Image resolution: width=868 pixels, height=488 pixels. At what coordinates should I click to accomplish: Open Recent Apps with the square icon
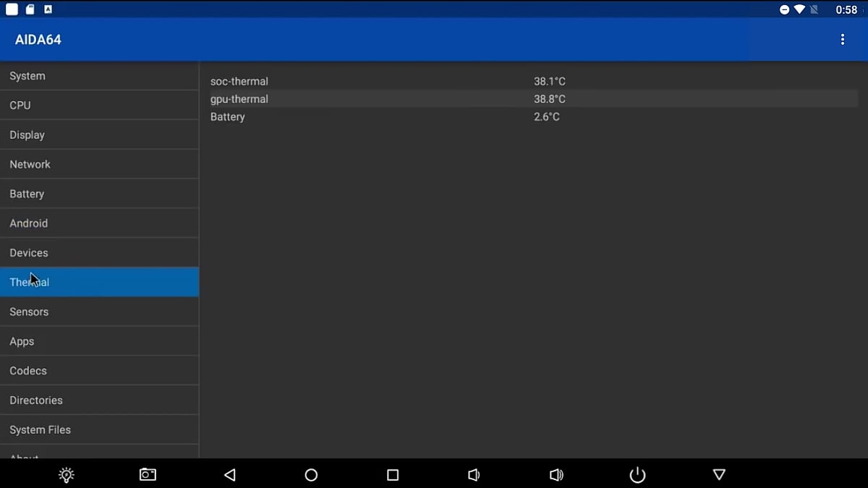point(392,475)
